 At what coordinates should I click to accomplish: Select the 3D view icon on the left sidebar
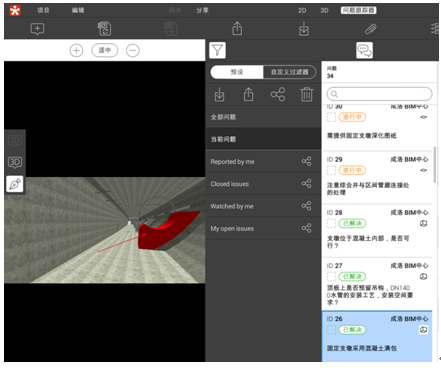(x=15, y=162)
